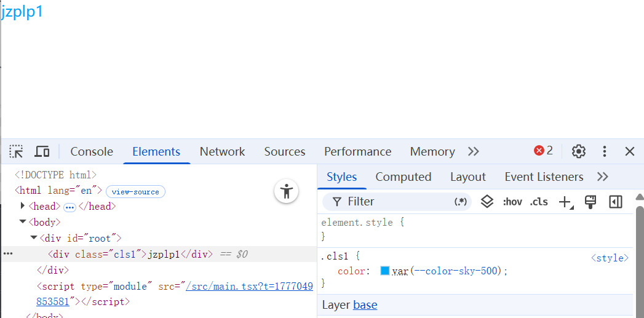The image size is (644, 318).
Task: Show more DevTools tabs chevron
Action: (474, 151)
